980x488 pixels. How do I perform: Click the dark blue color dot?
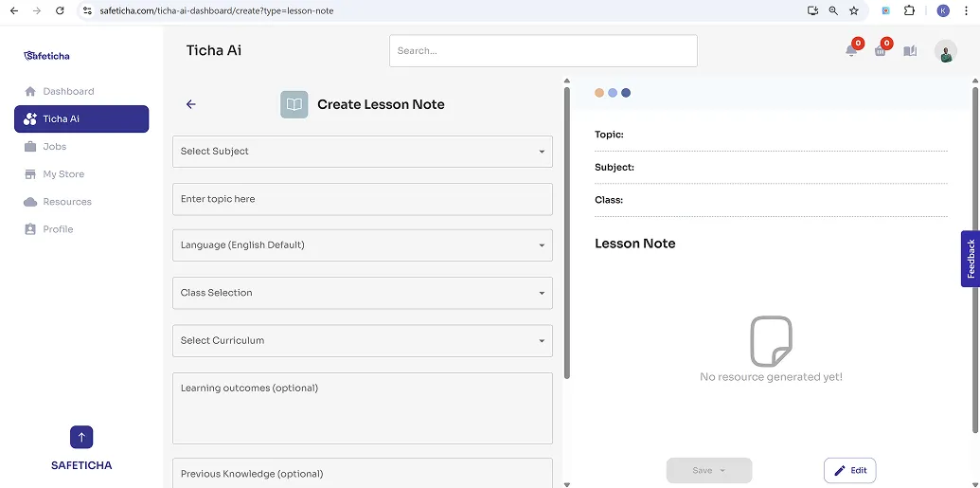626,93
